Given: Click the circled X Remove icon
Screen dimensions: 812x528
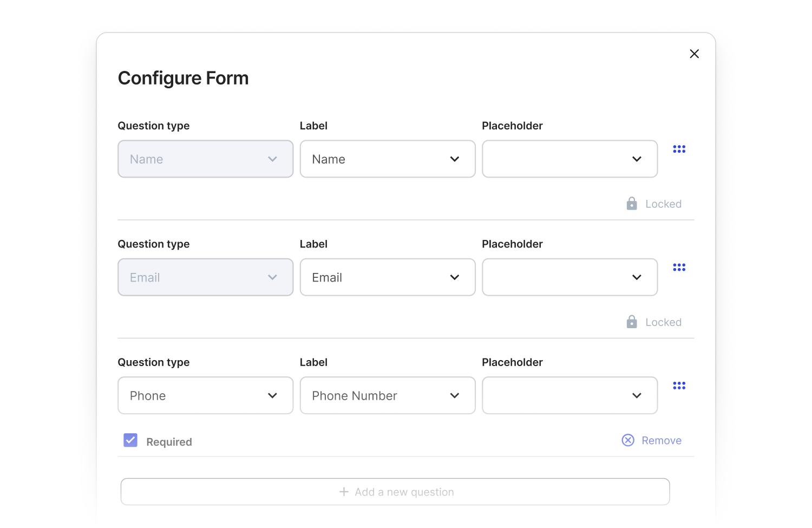Looking at the screenshot, I should pyautogui.click(x=628, y=440).
